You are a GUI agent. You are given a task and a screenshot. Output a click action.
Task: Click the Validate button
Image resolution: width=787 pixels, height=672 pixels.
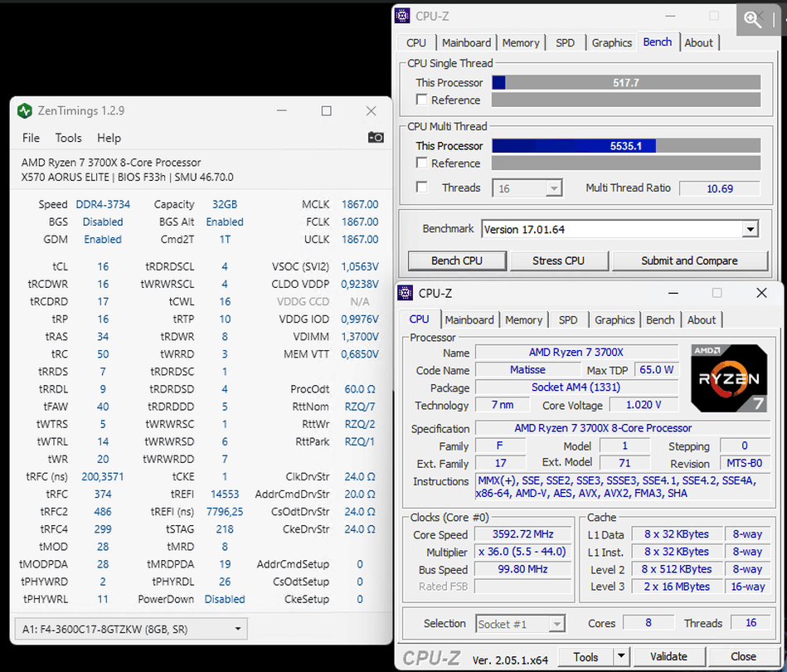click(669, 657)
